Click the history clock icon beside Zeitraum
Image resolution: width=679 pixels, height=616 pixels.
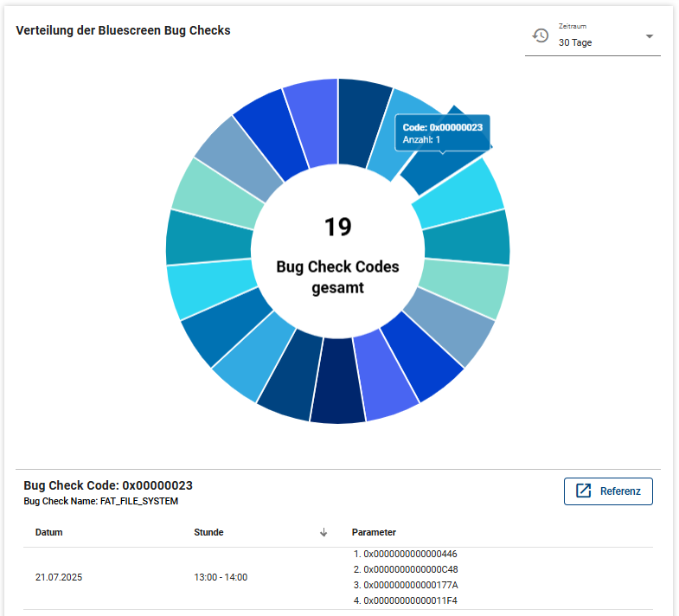pyautogui.click(x=541, y=35)
